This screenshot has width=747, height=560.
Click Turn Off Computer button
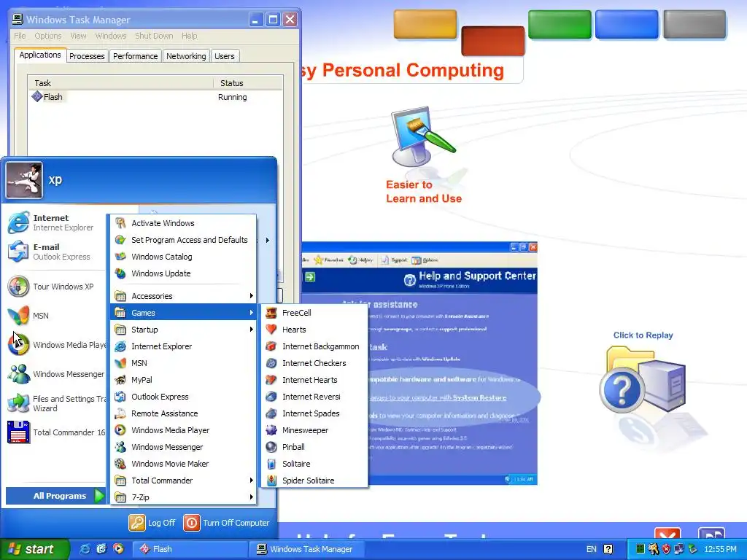click(227, 523)
